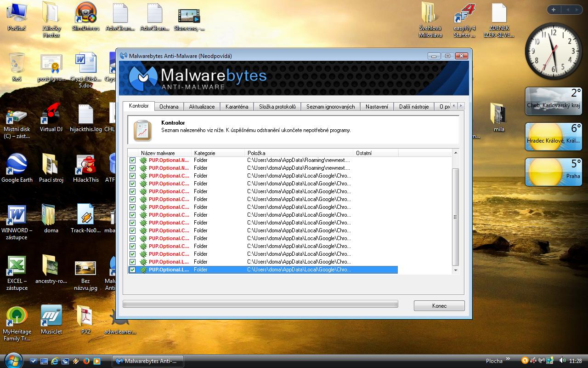Launch Google Earth from desktop
This screenshot has height=368, width=588.
(17, 168)
